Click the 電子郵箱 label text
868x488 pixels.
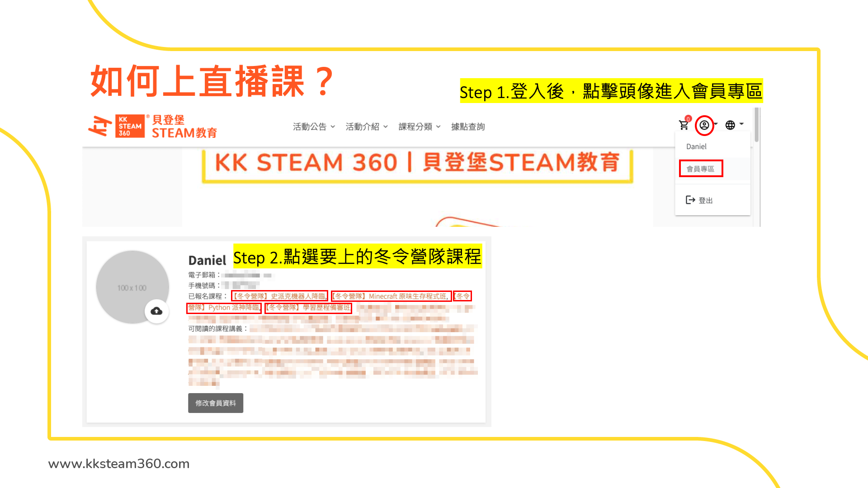tap(204, 275)
